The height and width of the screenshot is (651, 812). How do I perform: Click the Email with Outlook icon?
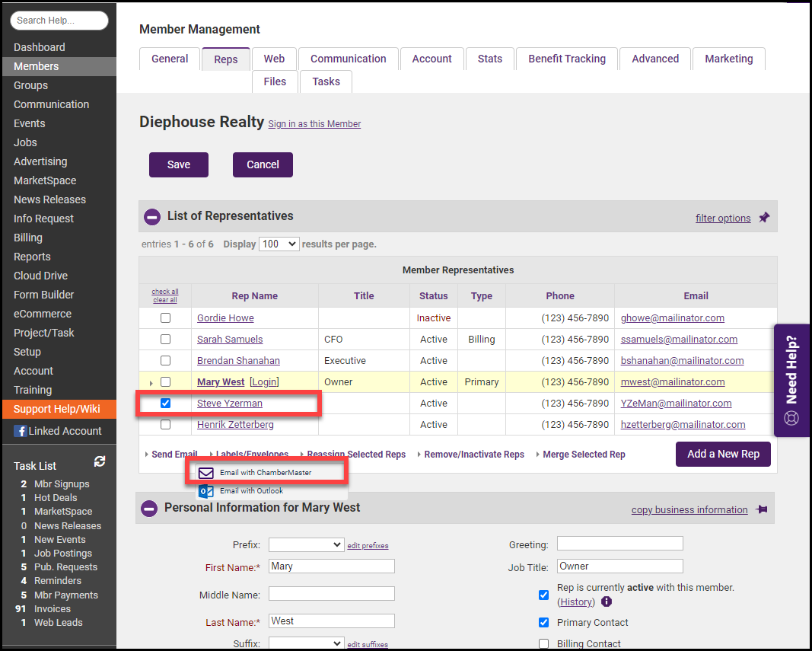(205, 491)
